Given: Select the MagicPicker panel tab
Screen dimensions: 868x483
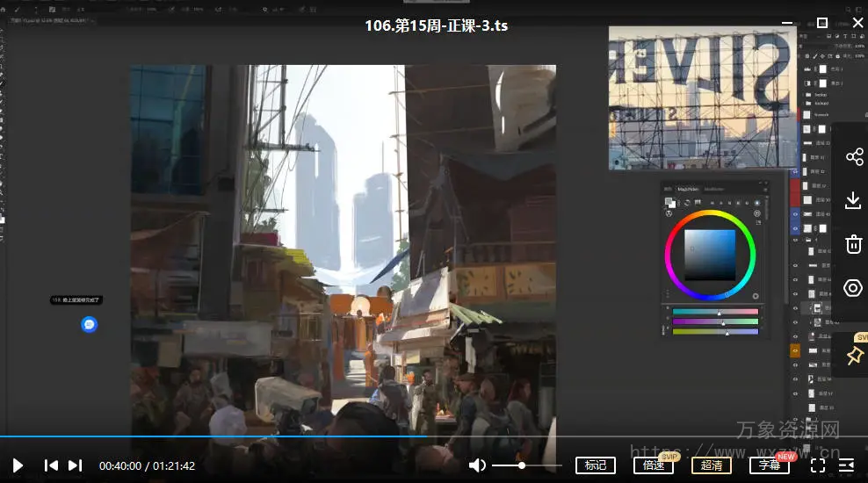Looking at the screenshot, I should (x=688, y=189).
